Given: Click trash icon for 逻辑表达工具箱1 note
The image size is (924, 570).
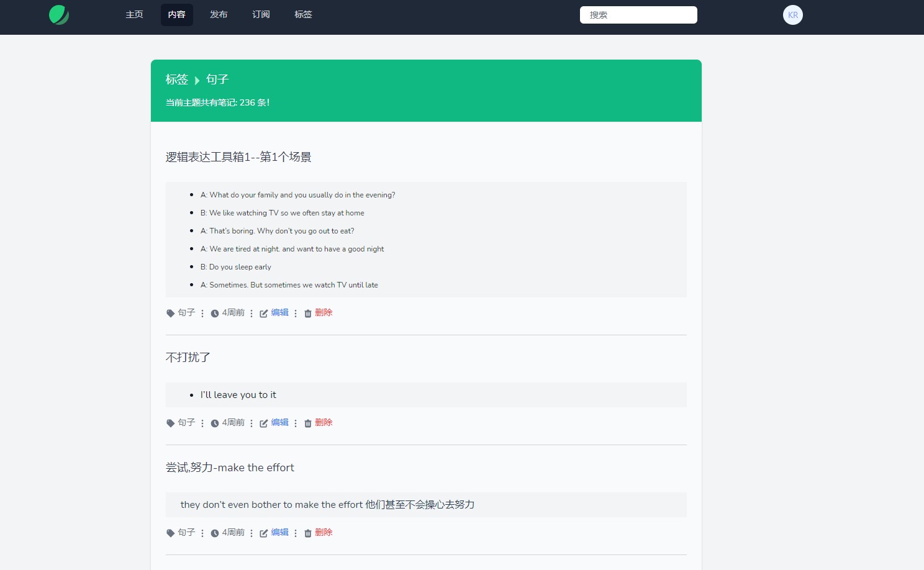Looking at the screenshot, I should coord(307,314).
